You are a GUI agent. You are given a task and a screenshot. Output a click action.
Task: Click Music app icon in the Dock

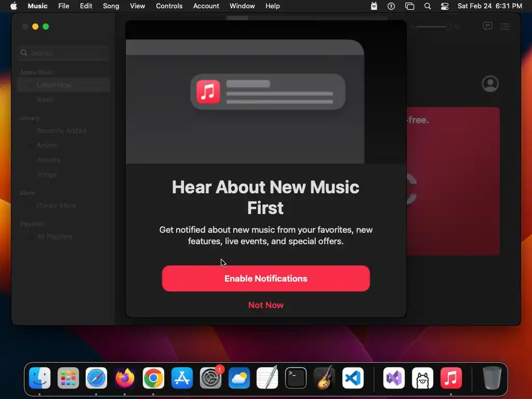451,378
